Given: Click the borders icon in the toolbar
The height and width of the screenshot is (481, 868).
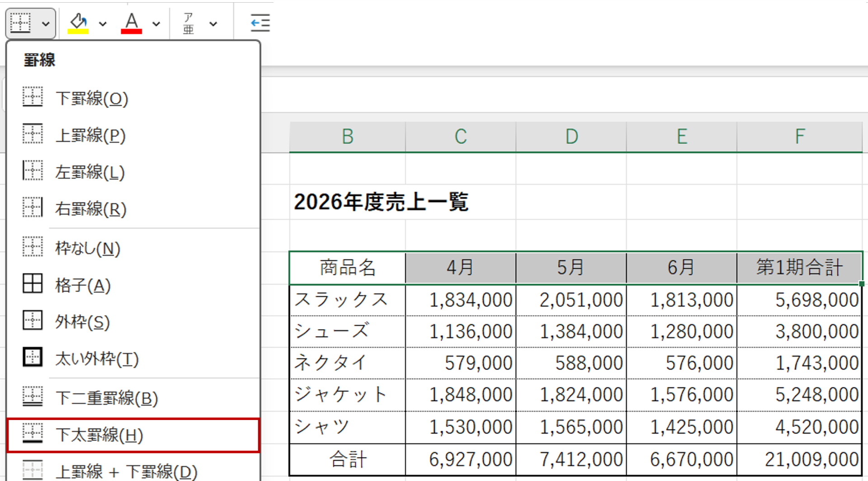Looking at the screenshot, I should point(20,23).
